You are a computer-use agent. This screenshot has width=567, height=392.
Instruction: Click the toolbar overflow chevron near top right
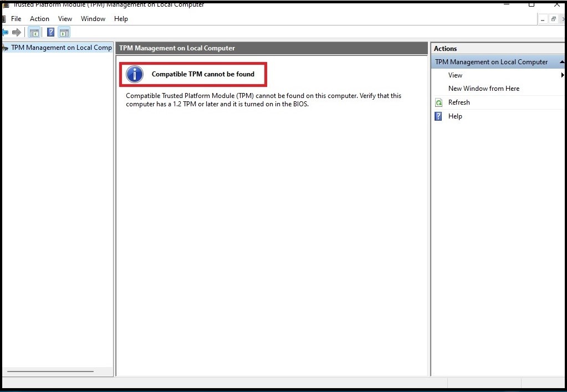[x=563, y=18]
